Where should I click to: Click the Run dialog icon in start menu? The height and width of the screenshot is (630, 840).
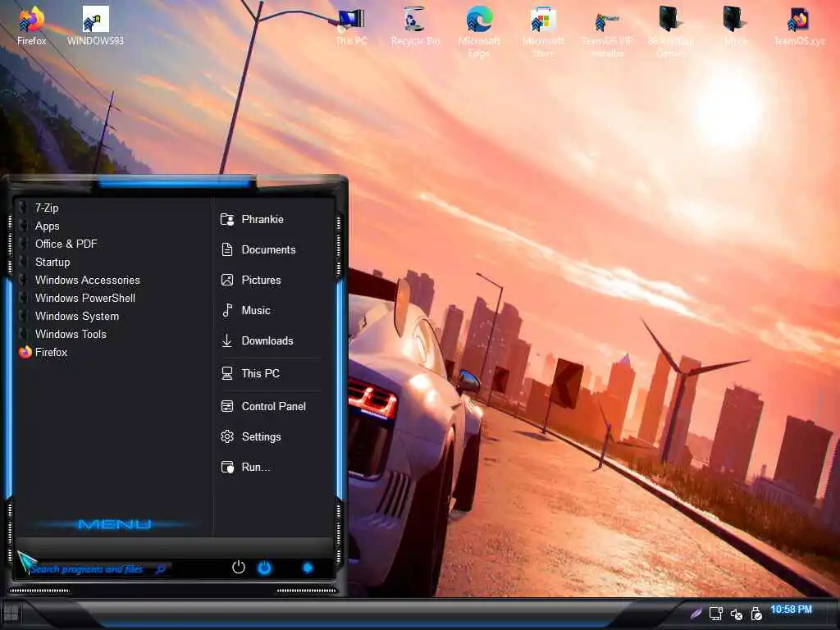(227, 467)
